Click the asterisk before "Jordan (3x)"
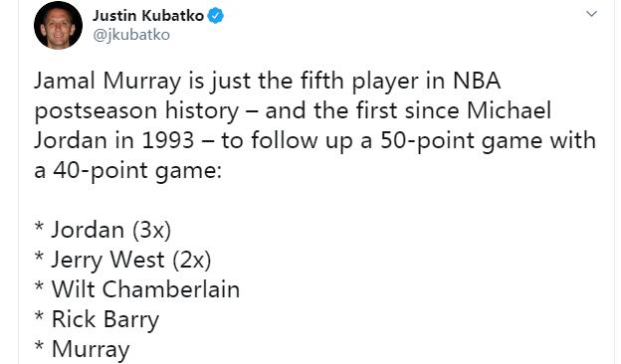The width and height of the screenshot is (621, 364). point(39,227)
